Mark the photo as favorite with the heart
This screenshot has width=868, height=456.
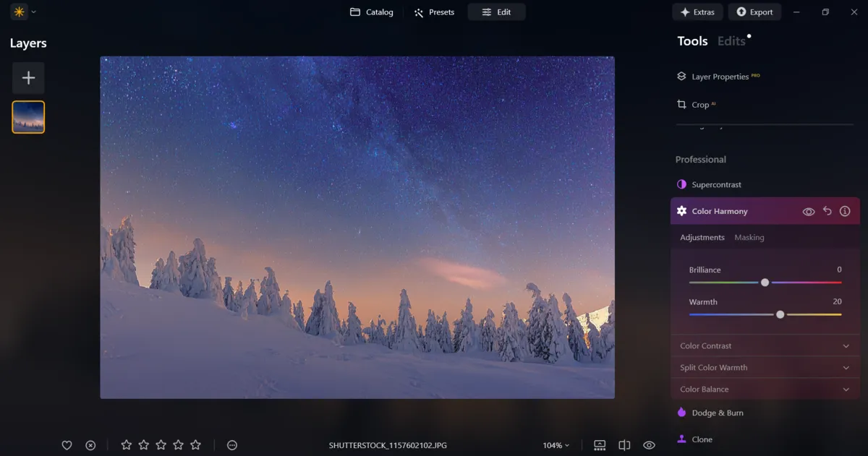67,444
